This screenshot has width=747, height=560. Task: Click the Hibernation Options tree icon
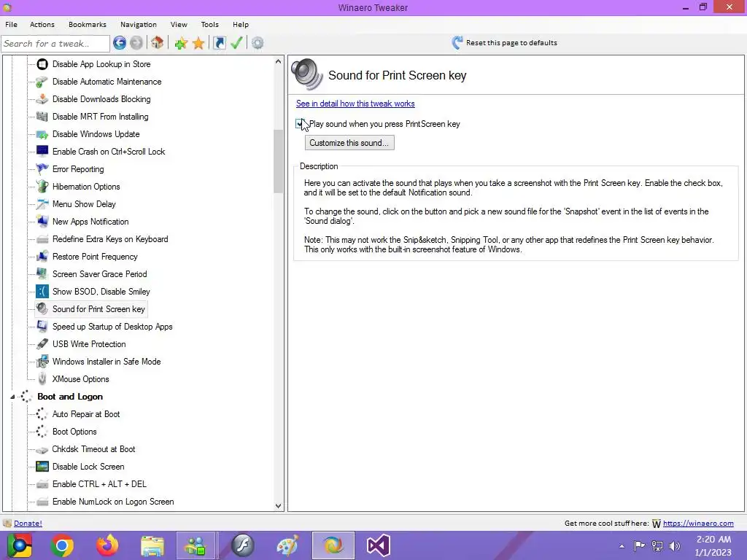[x=42, y=186]
